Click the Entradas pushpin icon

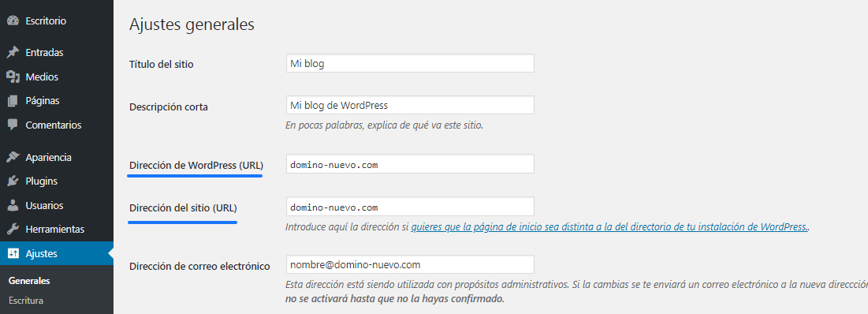tap(13, 53)
